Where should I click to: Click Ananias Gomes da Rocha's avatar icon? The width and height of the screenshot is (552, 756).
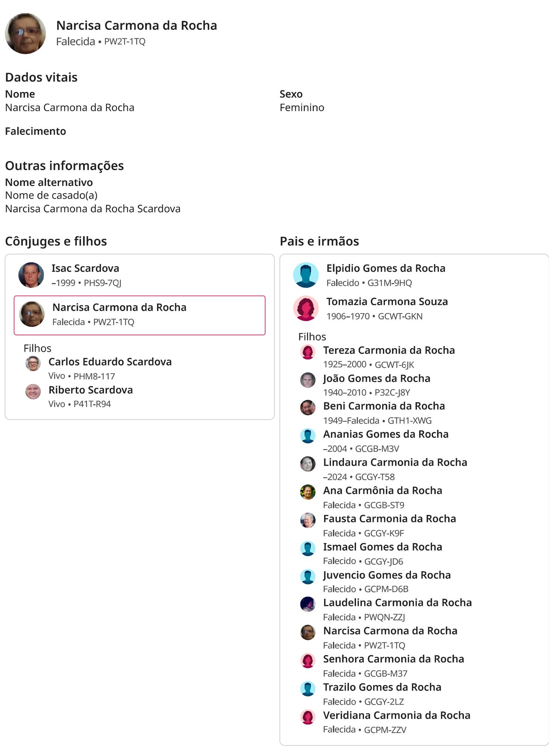click(308, 436)
